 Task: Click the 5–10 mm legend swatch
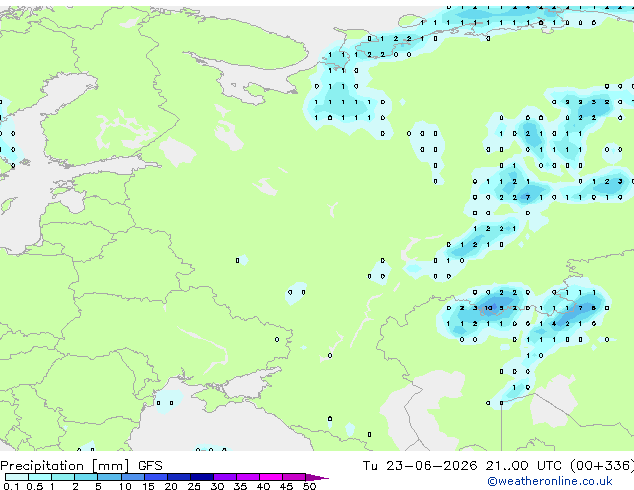click(x=109, y=477)
